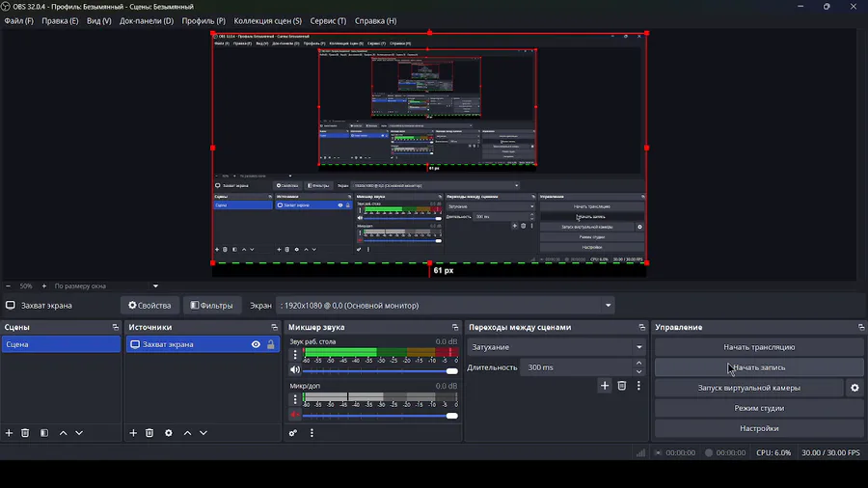868x488 pixels.
Task: Add a new scene with the plus icon
Action: click(9, 433)
